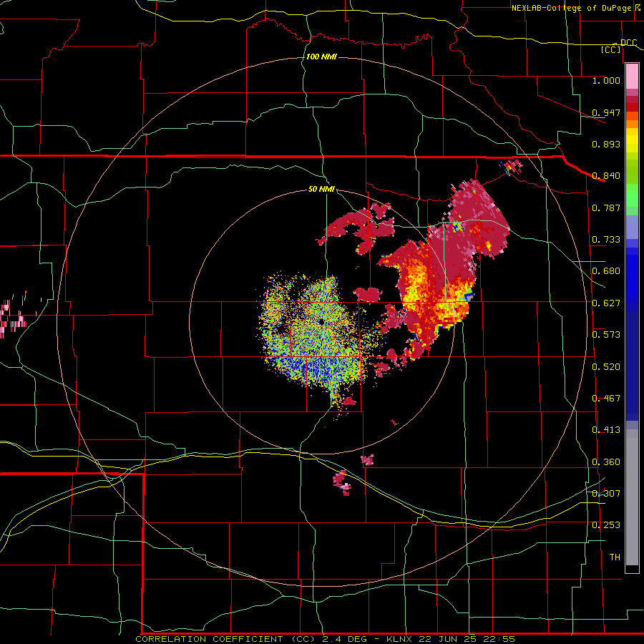Pick the periwinkle color bar segment

(632, 227)
